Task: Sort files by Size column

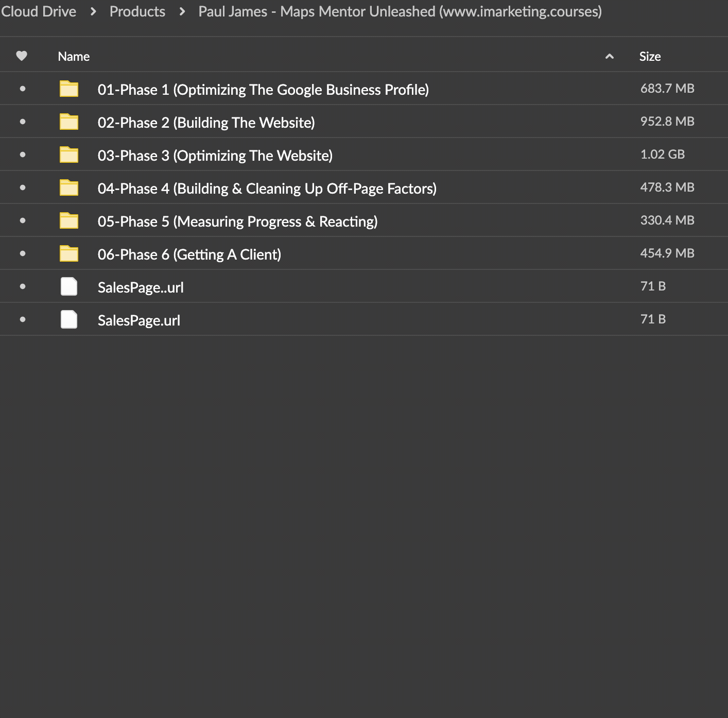Action: pyautogui.click(x=650, y=56)
